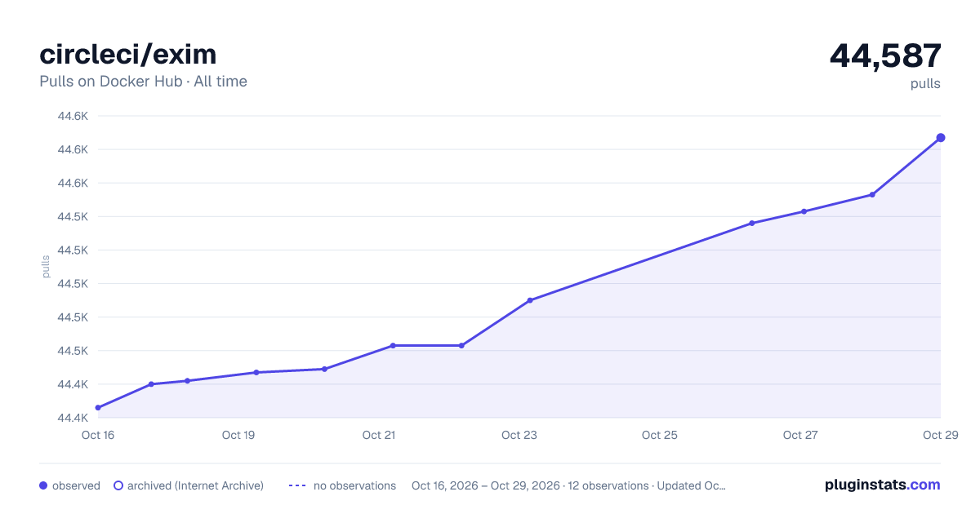The width and height of the screenshot is (980, 514).
Task: Click the "pulls" label under 44,587
Action: [x=925, y=83]
